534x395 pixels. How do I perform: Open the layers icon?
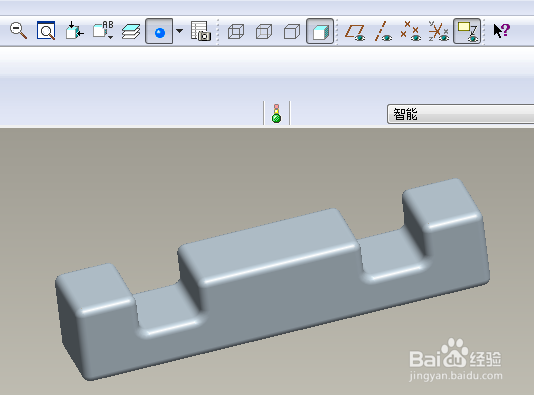click(131, 31)
